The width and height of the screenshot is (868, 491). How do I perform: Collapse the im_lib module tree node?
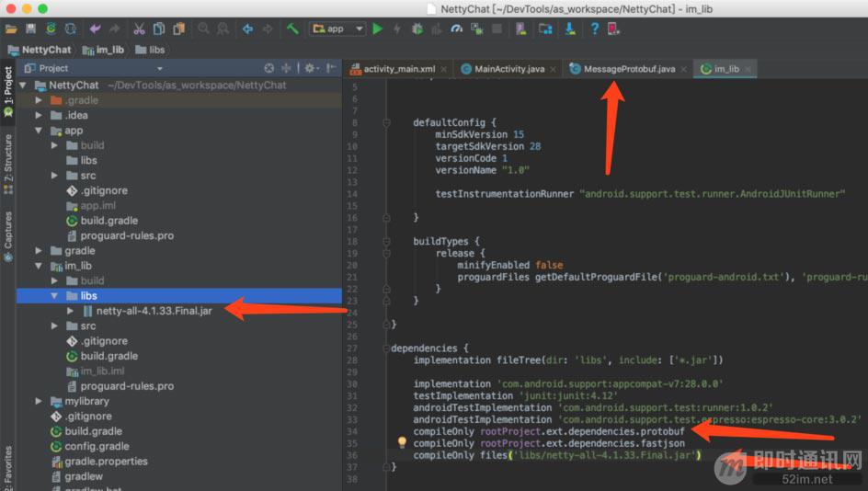[x=39, y=266]
